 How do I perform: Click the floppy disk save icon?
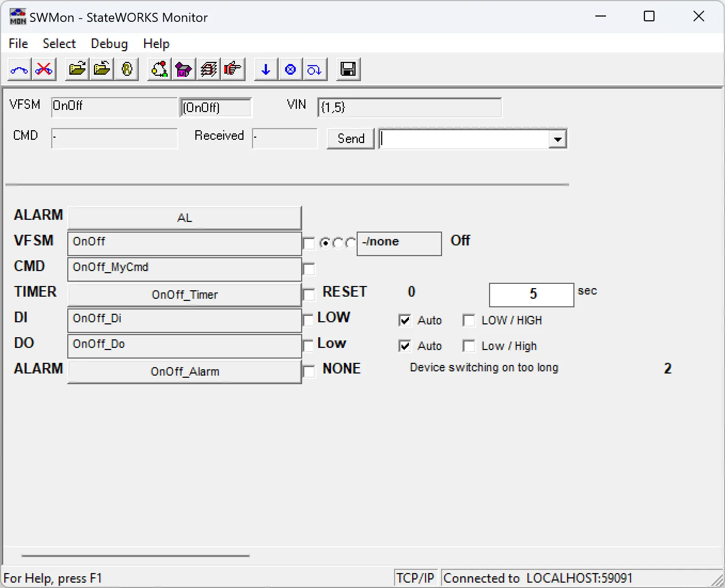[x=348, y=69]
